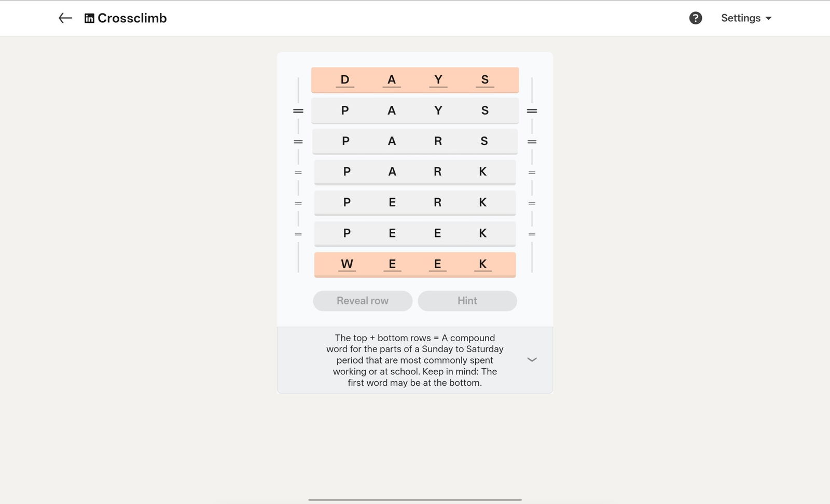The image size is (830, 504).
Task: Click the right drag handle of PEEK row
Action: [x=532, y=234]
